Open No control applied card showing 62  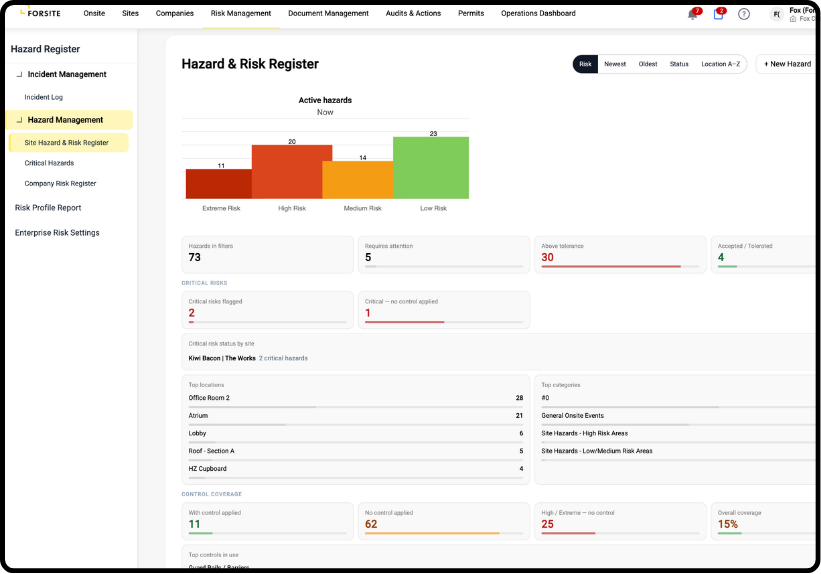pos(444,522)
